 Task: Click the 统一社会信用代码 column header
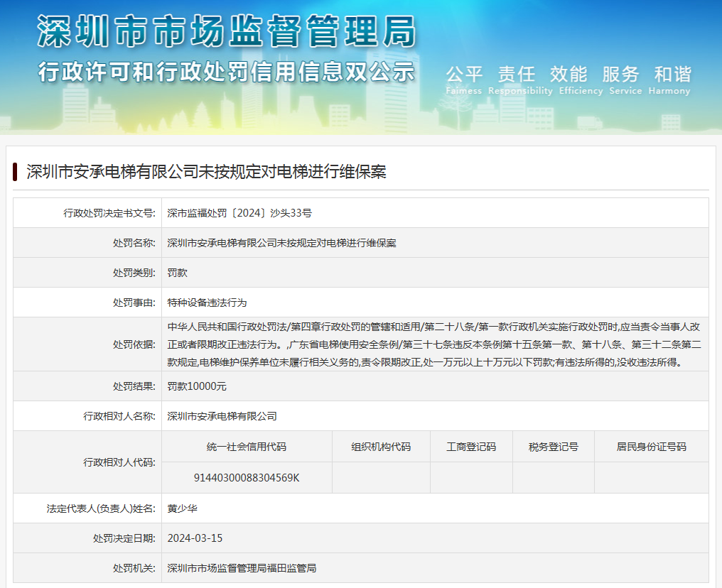247,447
